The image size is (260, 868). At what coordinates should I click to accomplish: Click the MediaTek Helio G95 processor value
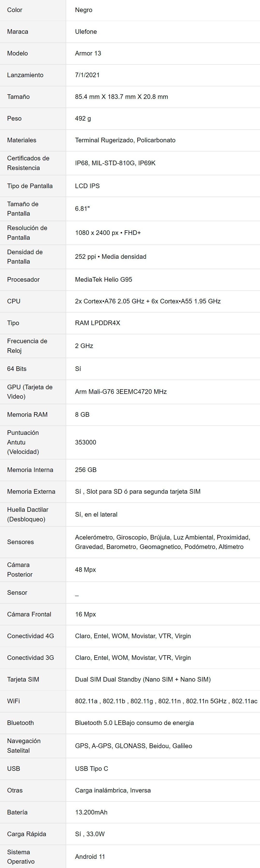click(104, 279)
